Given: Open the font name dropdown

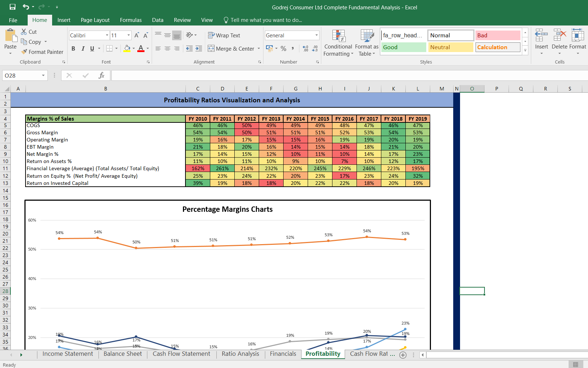Looking at the screenshot, I should point(107,35).
